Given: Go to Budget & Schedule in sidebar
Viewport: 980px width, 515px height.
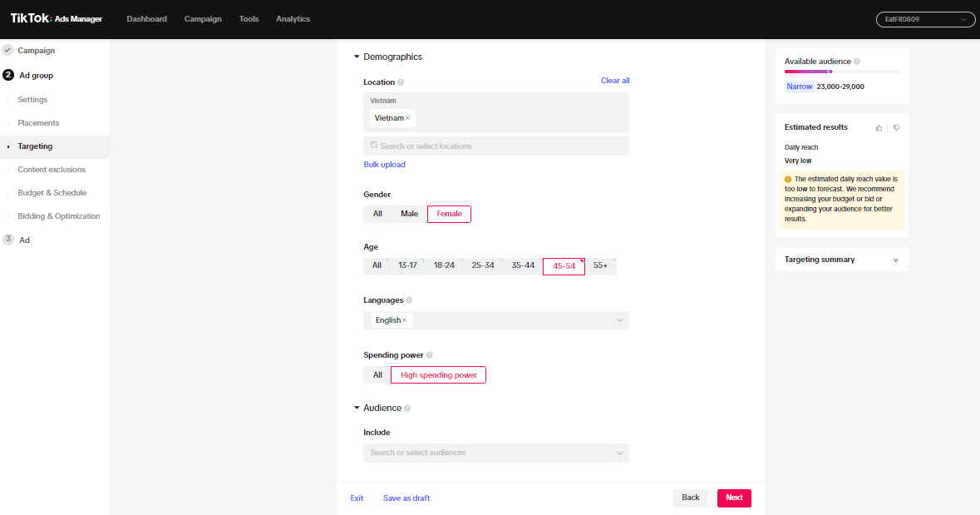Looking at the screenshot, I should (x=52, y=193).
